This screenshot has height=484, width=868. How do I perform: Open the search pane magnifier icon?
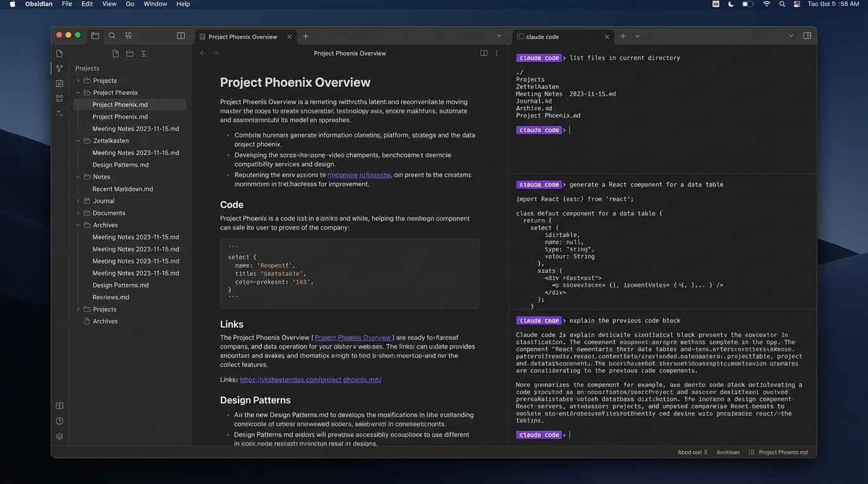tap(112, 36)
